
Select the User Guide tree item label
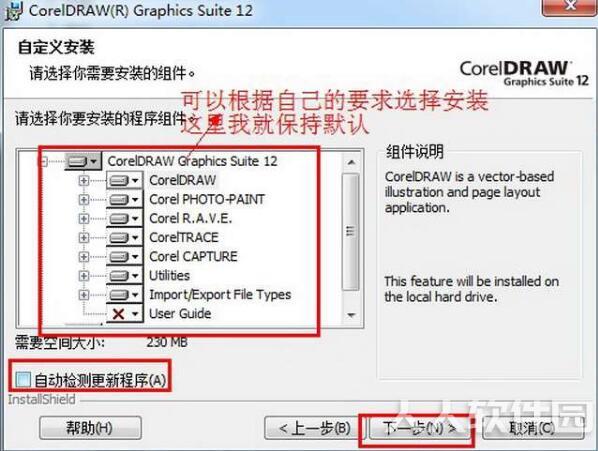[180, 313]
